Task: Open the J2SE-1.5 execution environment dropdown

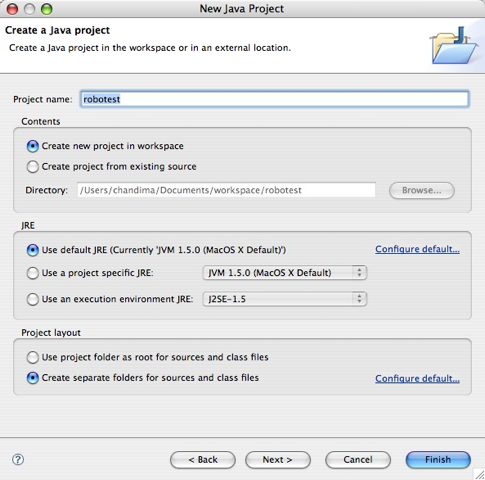Action: click(285, 299)
